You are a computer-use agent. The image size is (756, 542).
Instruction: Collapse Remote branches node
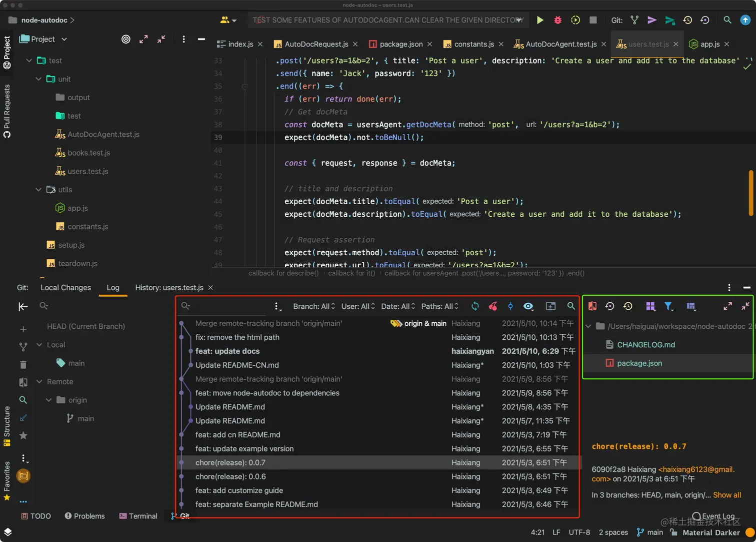click(39, 382)
